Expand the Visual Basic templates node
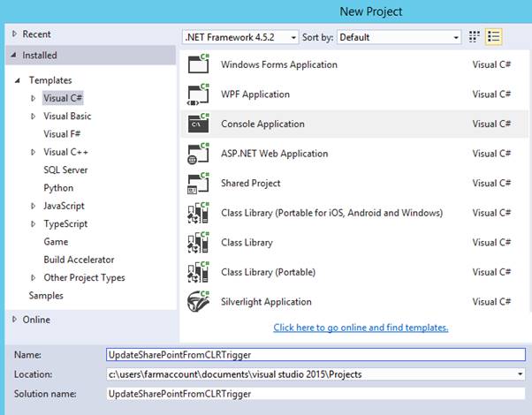Image resolution: width=532 pixels, height=415 pixels. point(34,117)
